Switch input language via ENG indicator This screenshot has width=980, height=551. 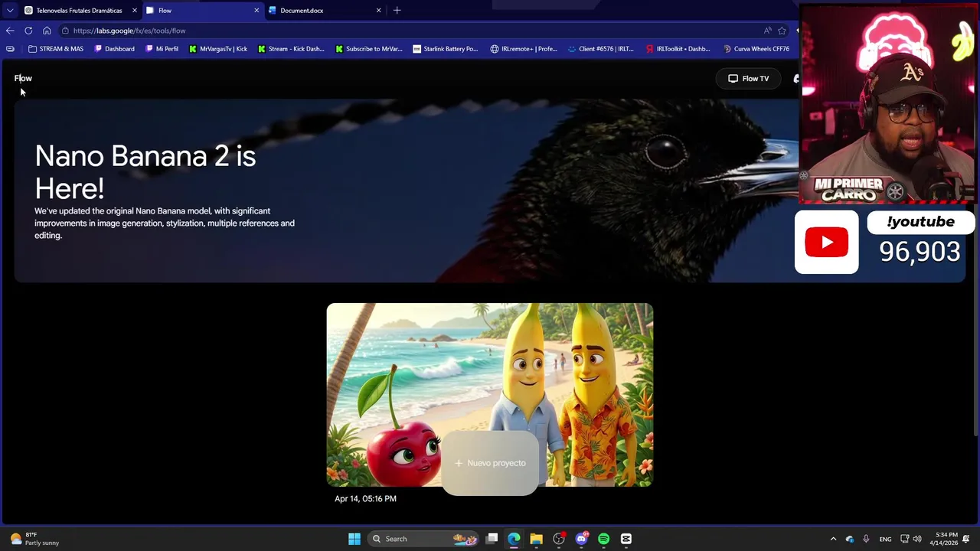(885, 539)
